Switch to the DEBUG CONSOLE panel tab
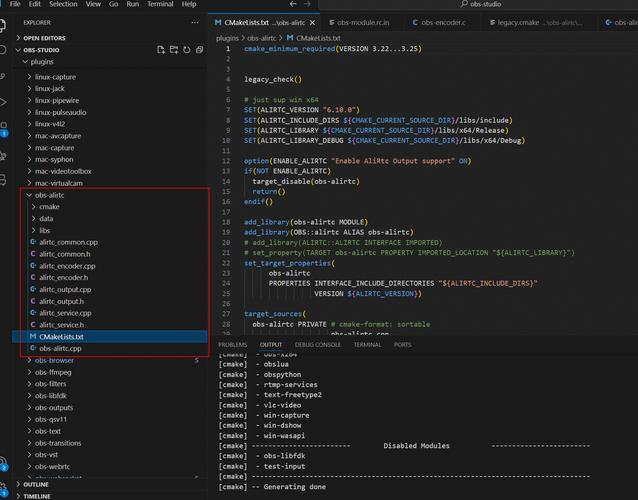This screenshot has width=638, height=500. coord(318,345)
